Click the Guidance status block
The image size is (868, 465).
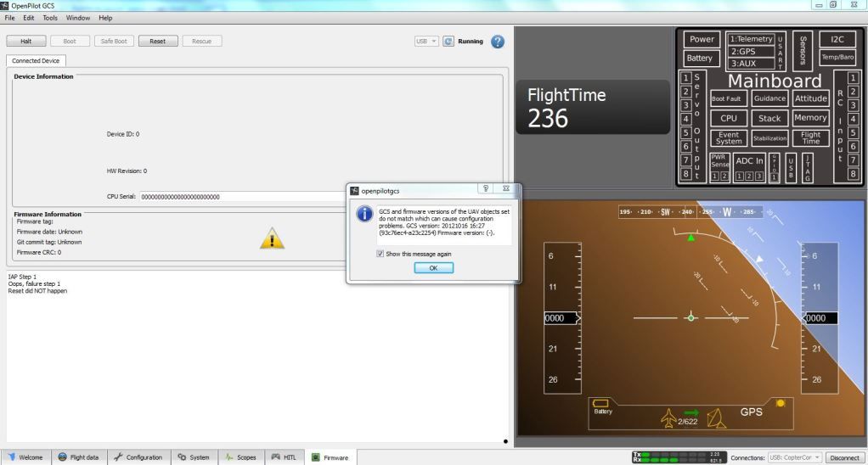(x=769, y=98)
